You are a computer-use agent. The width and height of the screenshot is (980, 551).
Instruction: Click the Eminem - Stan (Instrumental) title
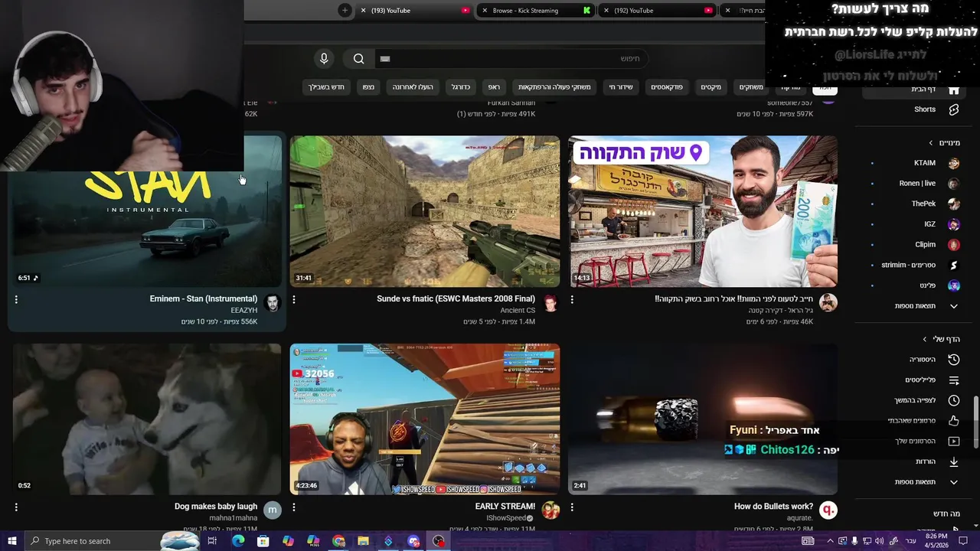pos(204,299)
